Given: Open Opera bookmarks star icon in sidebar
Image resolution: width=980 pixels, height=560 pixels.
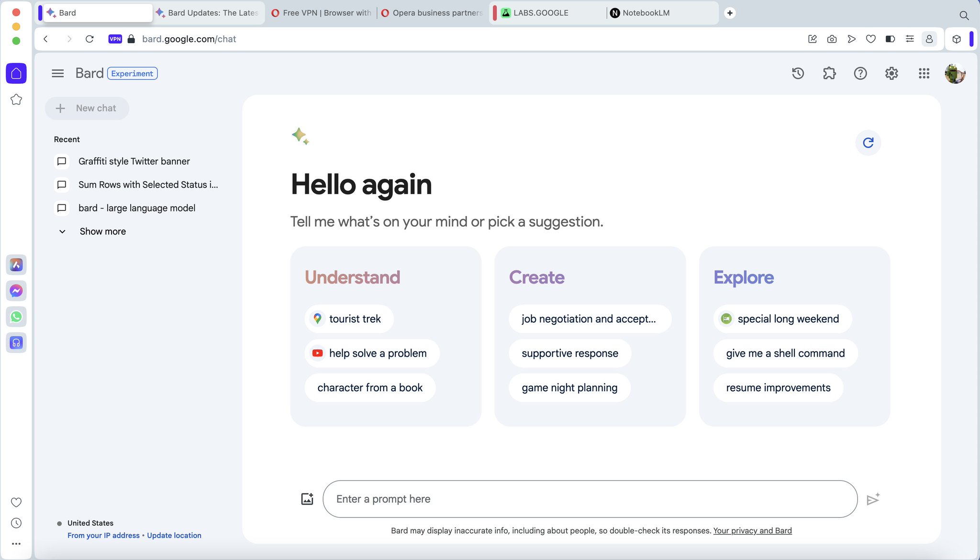Looking at the screenshot, I should point(16,99).
